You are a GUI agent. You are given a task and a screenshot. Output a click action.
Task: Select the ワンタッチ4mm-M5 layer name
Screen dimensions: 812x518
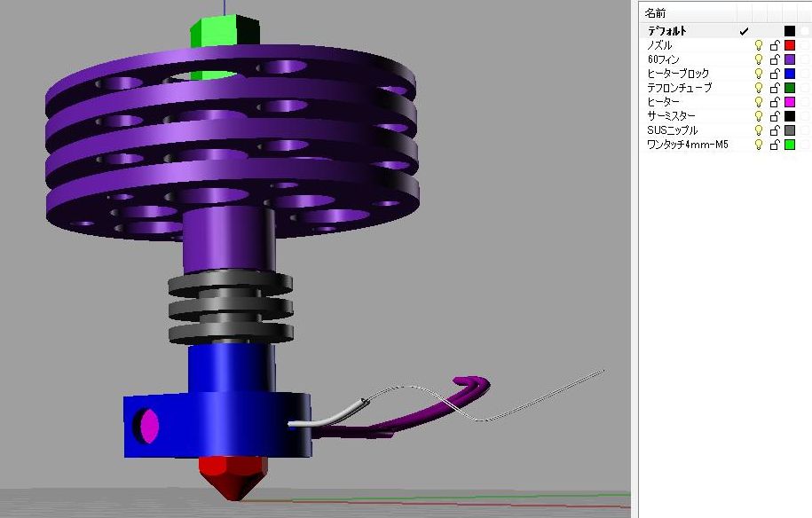[x=687, y=145]
